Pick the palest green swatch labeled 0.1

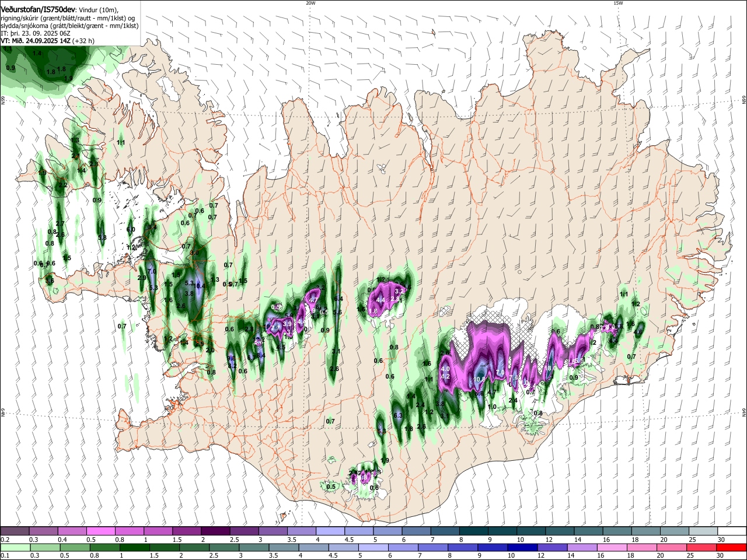click(15, 547)
